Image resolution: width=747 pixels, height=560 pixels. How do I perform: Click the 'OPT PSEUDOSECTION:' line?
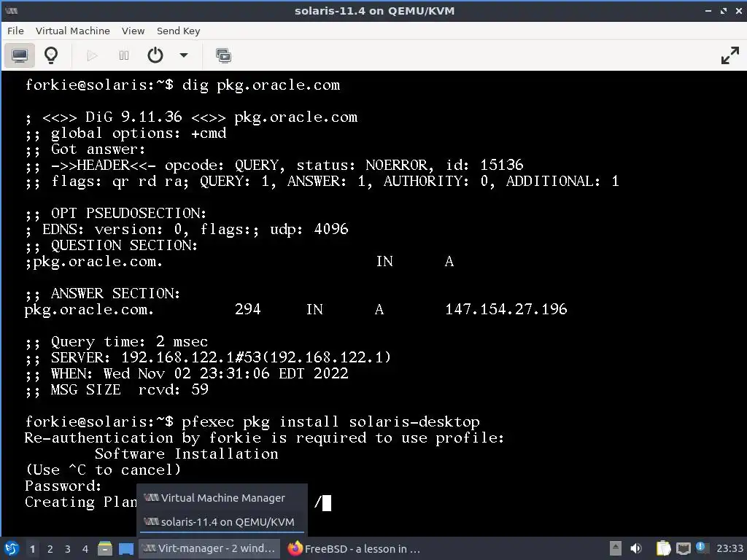coord(115,213)
